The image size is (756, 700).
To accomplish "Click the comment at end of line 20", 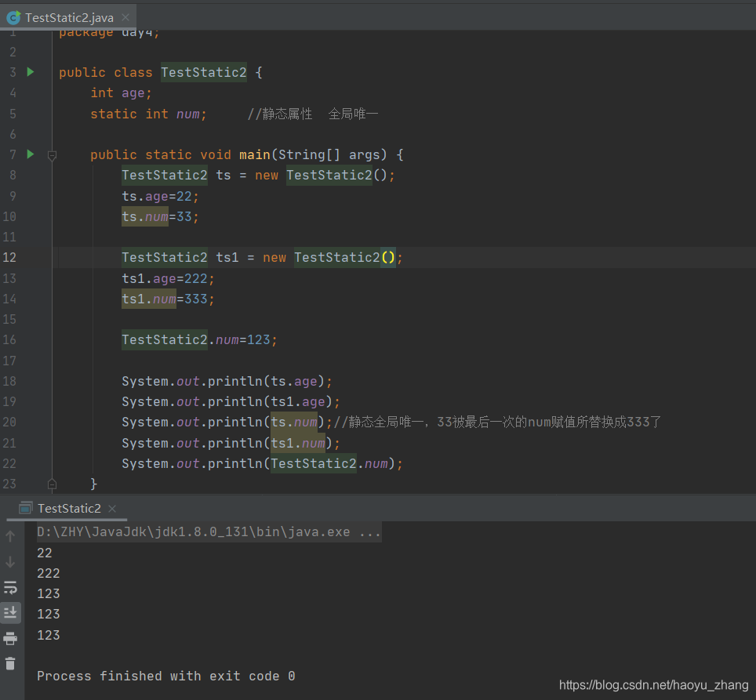I will 497,423.
